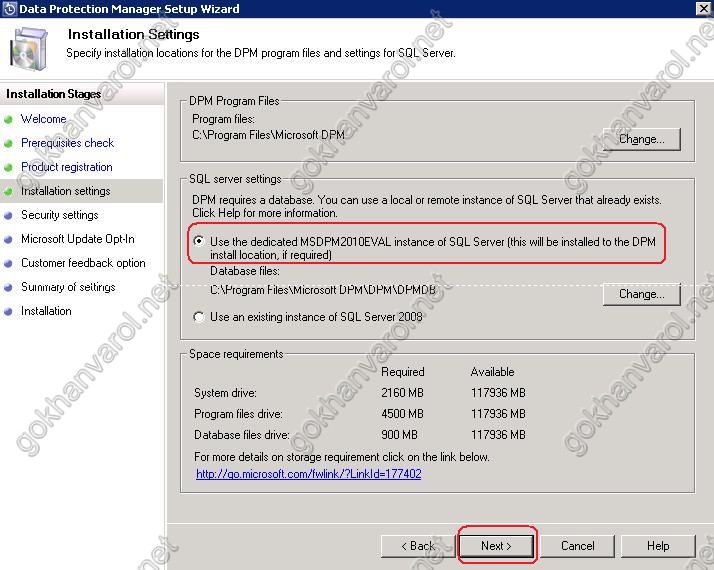Screen dimensions: 714x570
Task: Click the wizard title bar icon
Action: point(9,9)
